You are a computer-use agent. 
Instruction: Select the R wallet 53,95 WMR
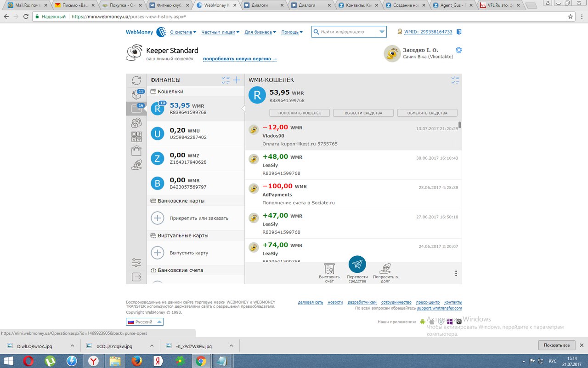[x=196, y=109]
